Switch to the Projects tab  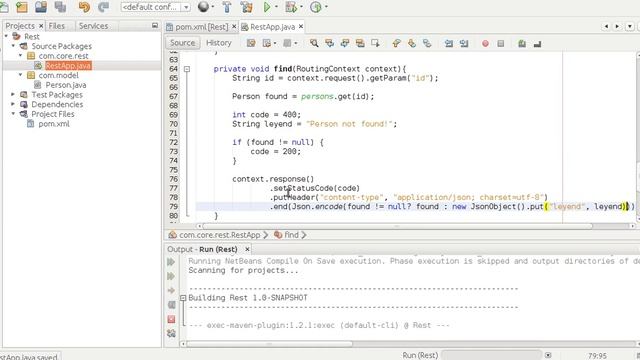coord(20,26)
